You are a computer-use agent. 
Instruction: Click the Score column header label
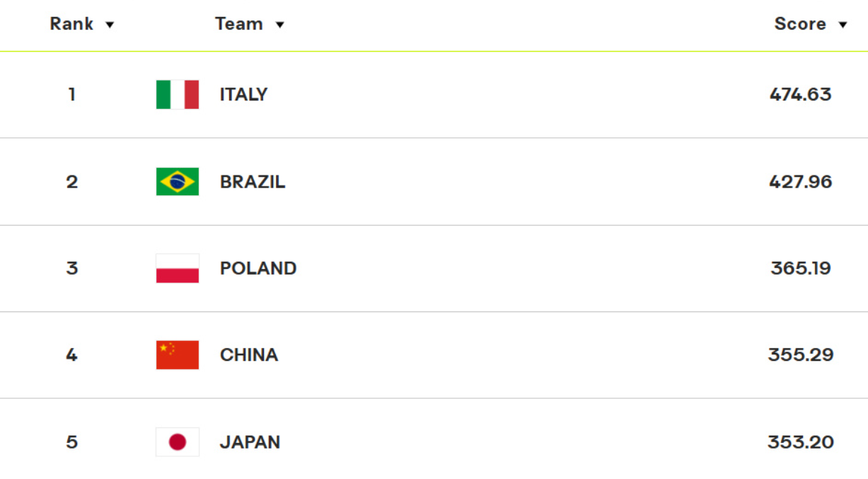[x=800, y=24]
